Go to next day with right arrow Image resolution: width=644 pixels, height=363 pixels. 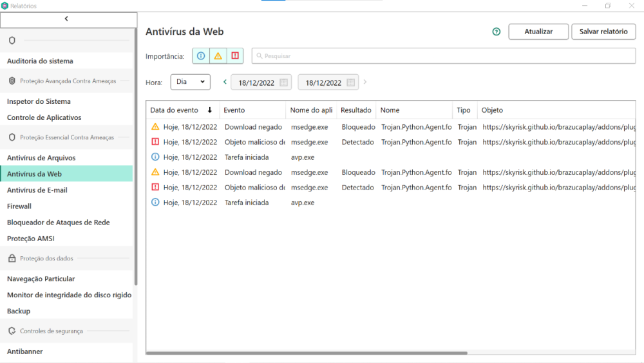365,82
